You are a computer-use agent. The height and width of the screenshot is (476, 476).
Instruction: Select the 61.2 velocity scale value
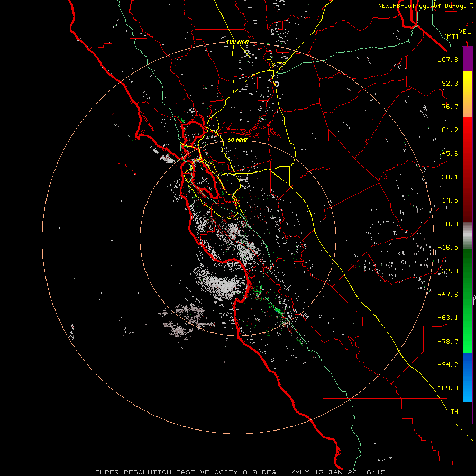450,130
